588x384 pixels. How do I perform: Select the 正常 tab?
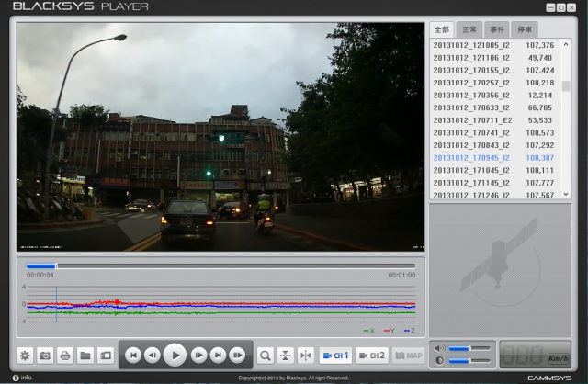coord(469,29)
